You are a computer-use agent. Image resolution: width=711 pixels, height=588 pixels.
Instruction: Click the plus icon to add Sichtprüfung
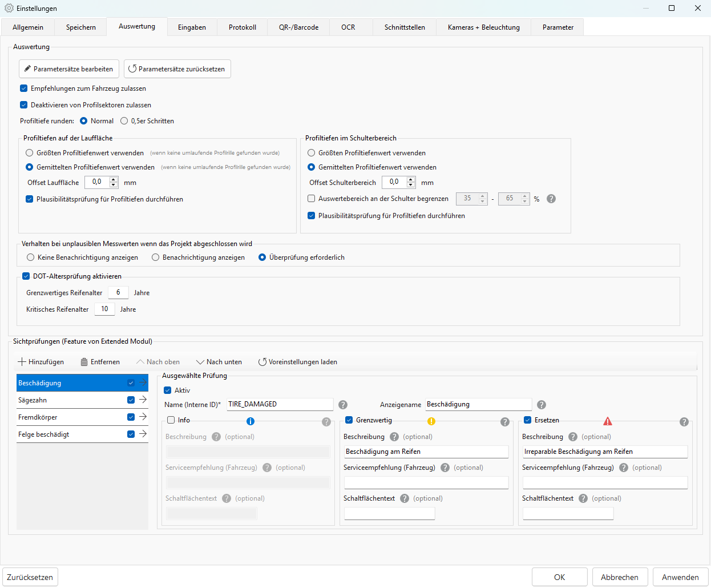click(22, 362)
